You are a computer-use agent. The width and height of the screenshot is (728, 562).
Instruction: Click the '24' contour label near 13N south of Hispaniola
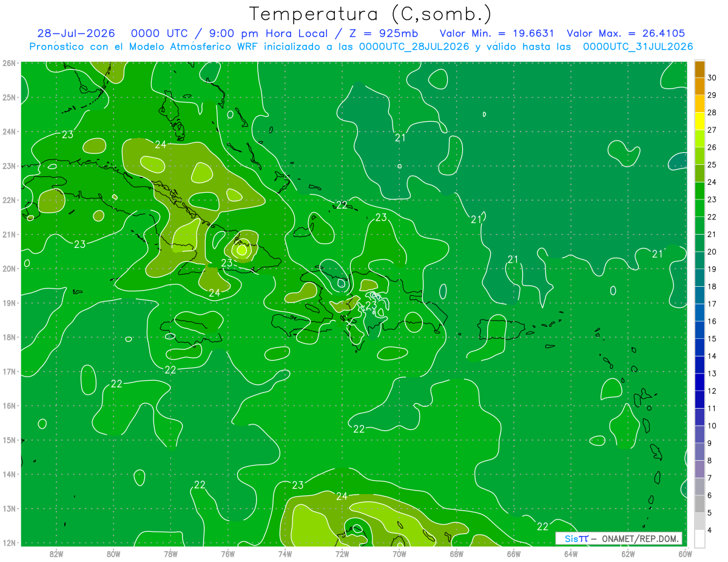click(x=342, y=497)
